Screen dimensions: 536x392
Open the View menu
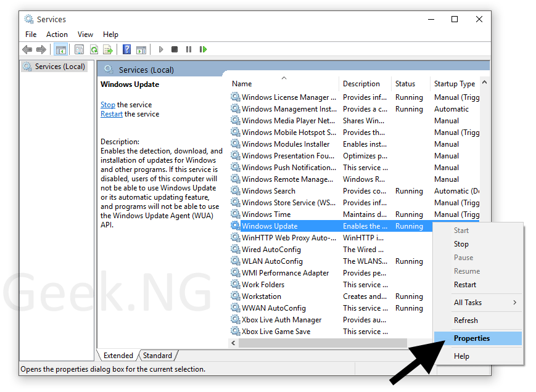pos(85,35)
